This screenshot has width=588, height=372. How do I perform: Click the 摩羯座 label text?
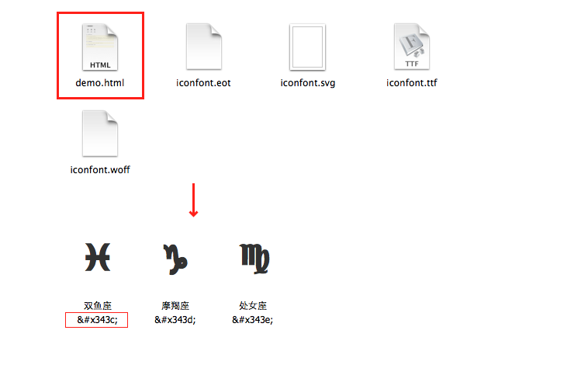click(175, 305)
